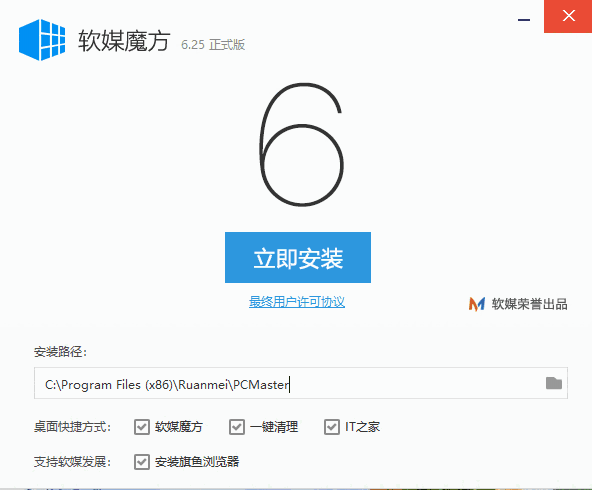The height and width of the screenshot is (490, 592).
Task: Uncheck 安装旗鱼浏览器 browser install option
Action: [142, 462]
